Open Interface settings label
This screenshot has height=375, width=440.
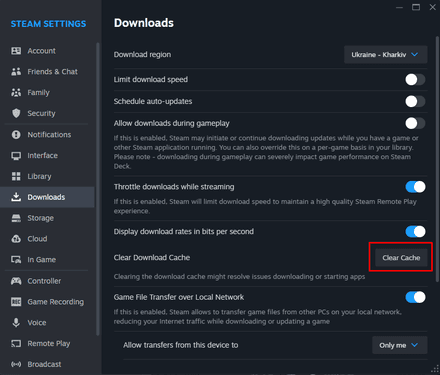click(42, 155)
